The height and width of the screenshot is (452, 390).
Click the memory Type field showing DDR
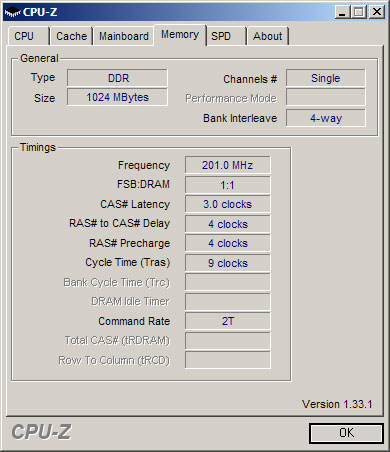click(x=117, y=78)
